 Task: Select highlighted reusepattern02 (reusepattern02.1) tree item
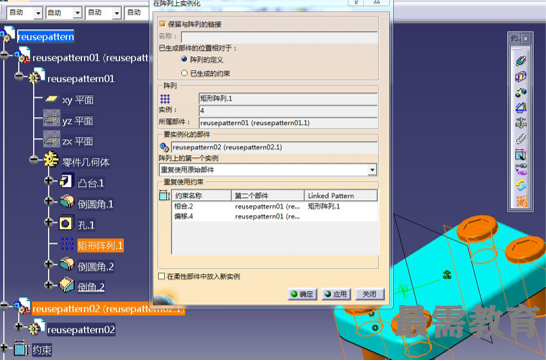108,309
